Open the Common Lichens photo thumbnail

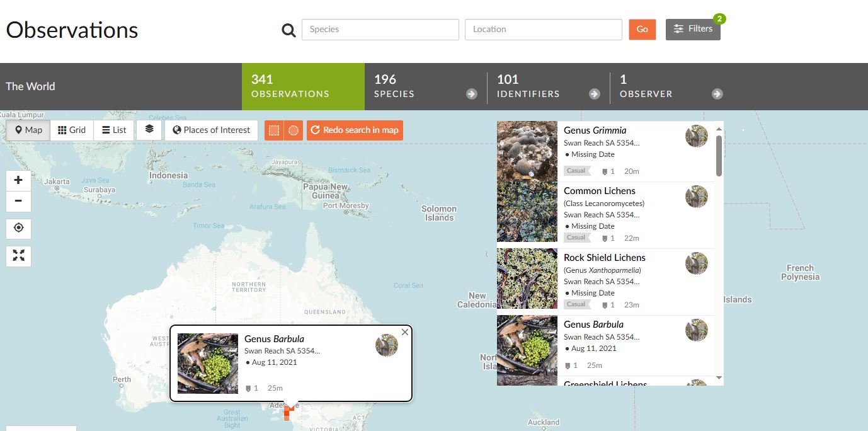(x=527, y=212)
